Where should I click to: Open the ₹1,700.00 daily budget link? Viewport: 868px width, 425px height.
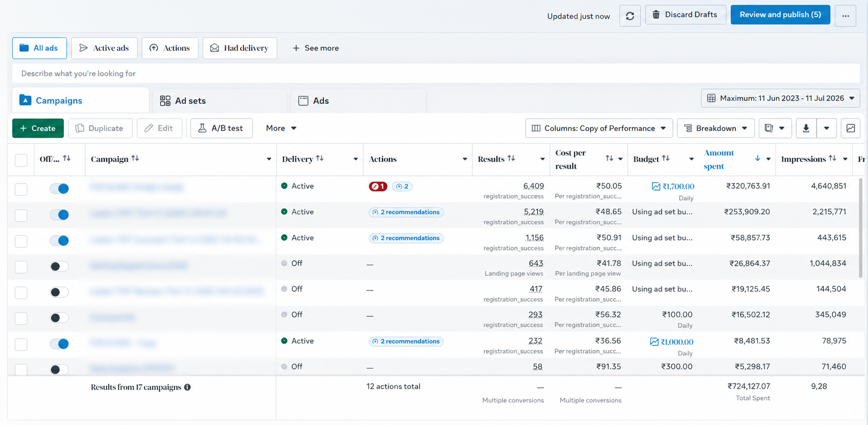click(x=678, y=186)
